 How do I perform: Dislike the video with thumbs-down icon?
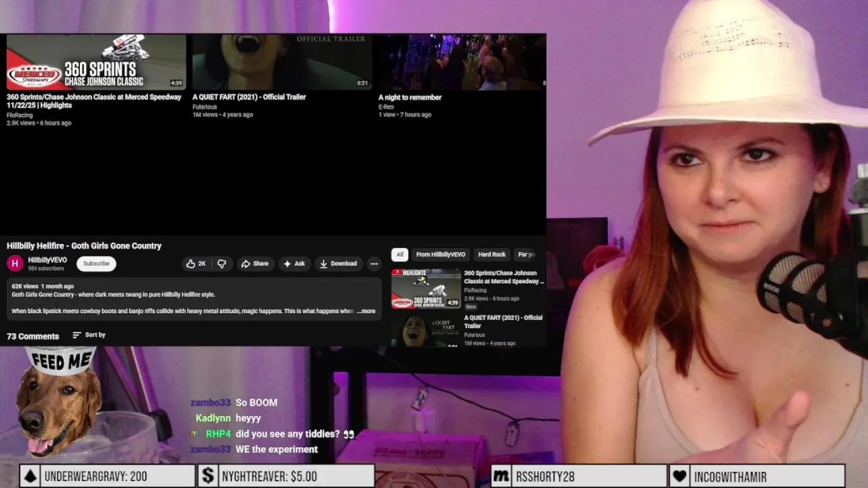(x=222, y=264)
